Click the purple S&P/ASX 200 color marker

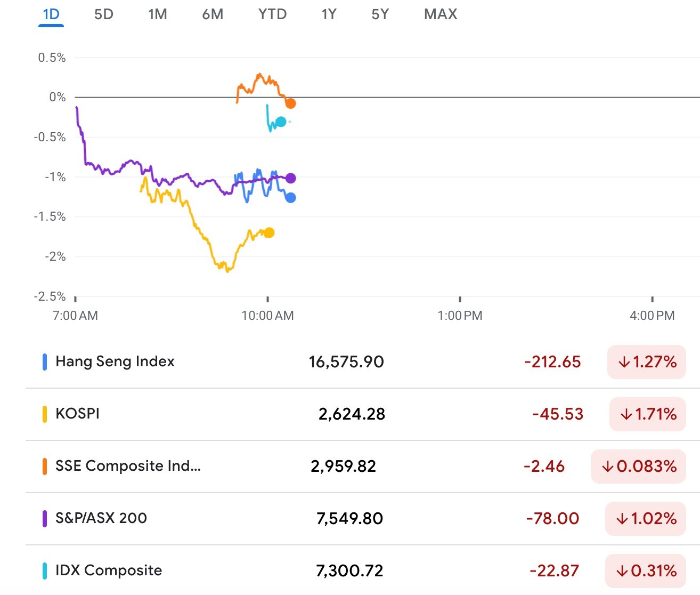[x=45, y=519]
